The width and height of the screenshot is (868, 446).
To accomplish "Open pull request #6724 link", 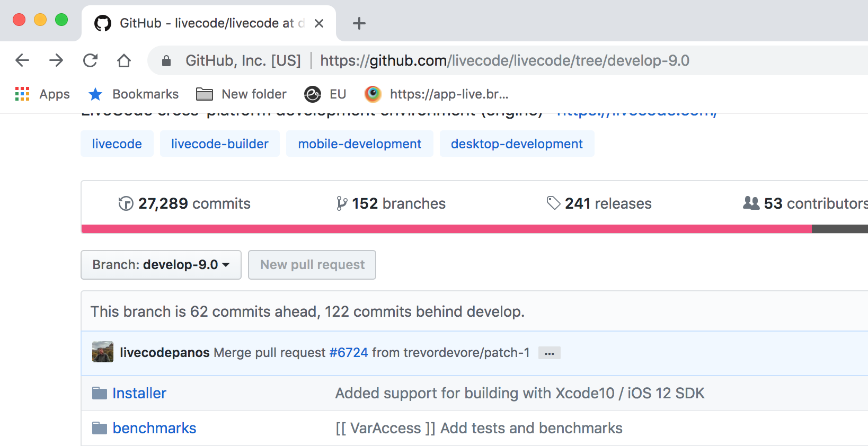I will pyautogui.click(x=348, y=353).
